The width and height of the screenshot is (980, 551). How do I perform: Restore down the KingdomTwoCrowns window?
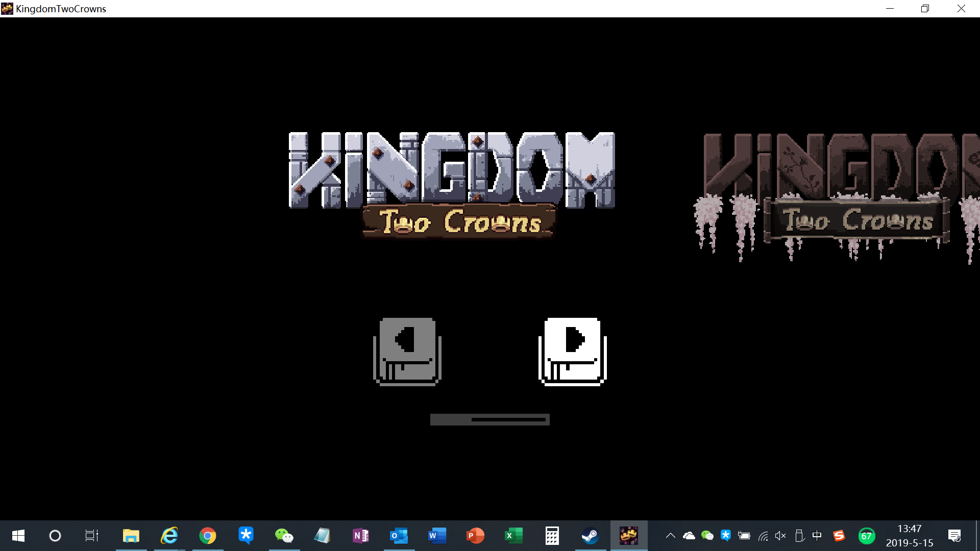925,9
